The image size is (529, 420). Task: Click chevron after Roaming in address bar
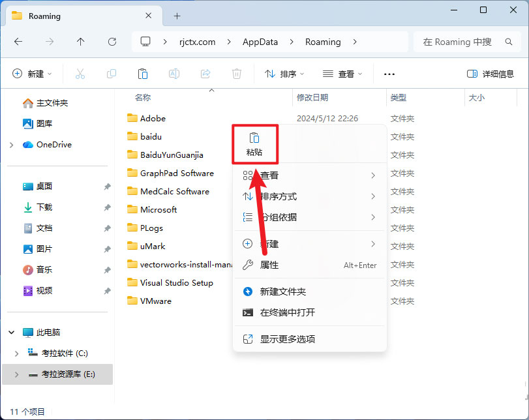click(355, 42)
